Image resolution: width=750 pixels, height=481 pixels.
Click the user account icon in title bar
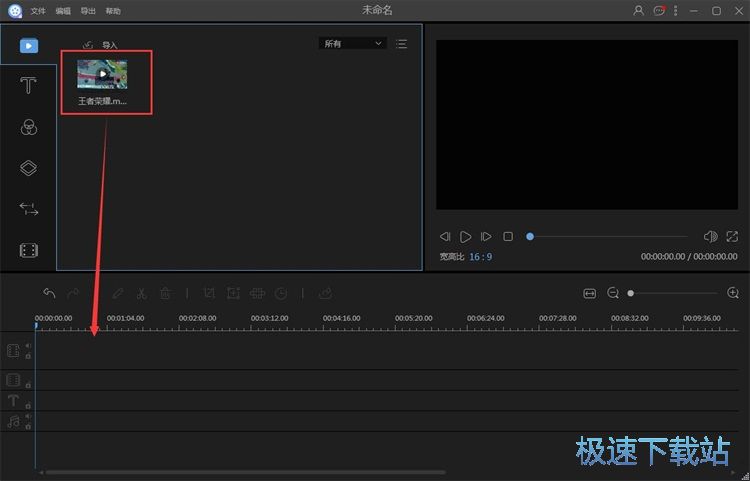click(x=639, y=10)
